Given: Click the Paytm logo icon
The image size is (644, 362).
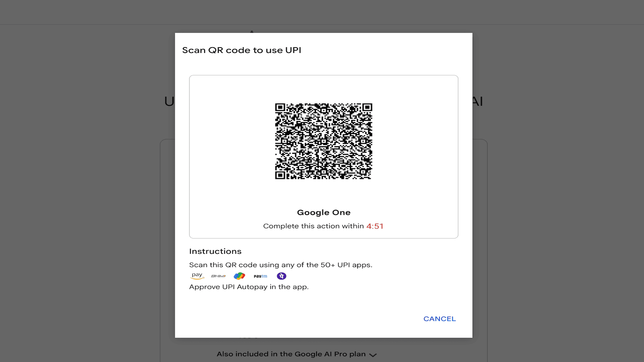Looking at the screenshot, I should [x=260, y=276].
